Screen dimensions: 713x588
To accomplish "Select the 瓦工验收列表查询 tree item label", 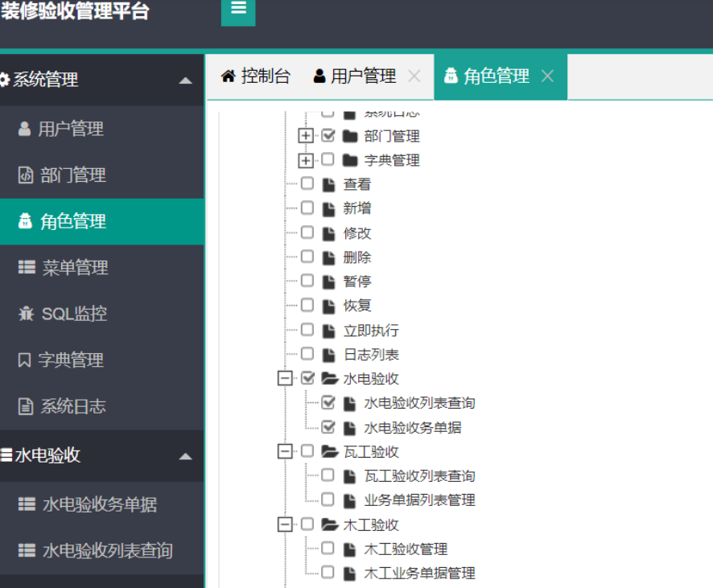I will click(420, 476).
